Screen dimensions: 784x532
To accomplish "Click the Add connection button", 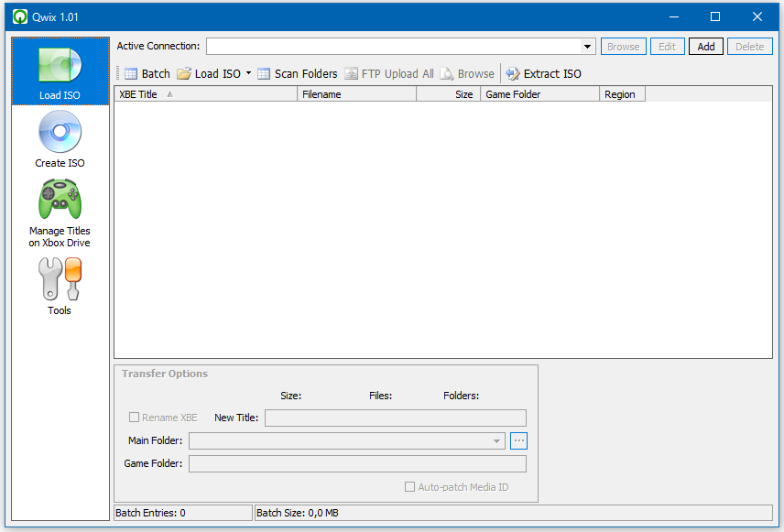I will click(706, 47).
